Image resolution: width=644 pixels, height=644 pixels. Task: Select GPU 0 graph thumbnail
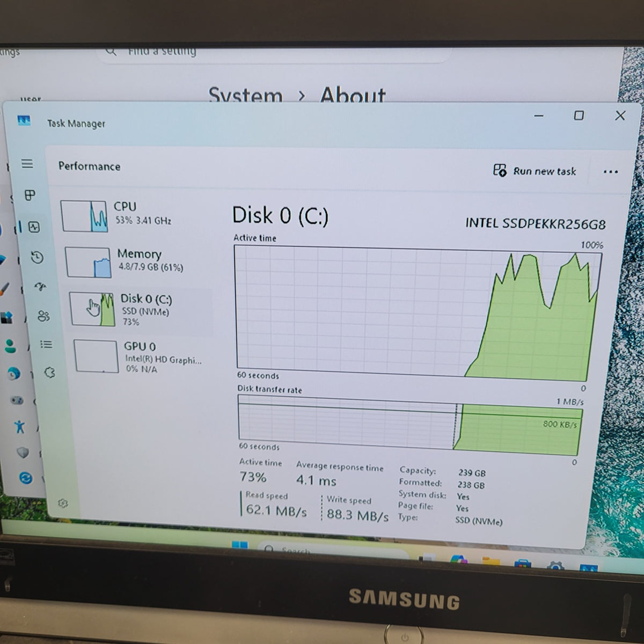coord(96,356)
